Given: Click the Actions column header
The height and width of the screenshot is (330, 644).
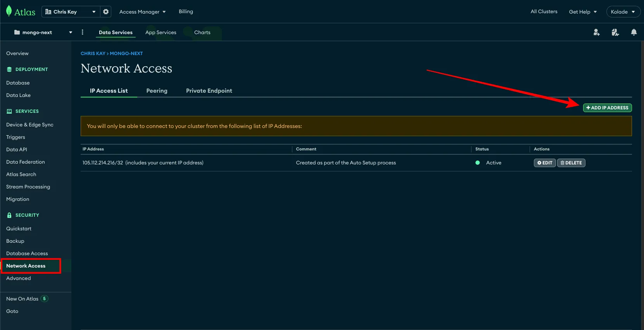Looking at the screenshot, I should (x=541, y=149).
